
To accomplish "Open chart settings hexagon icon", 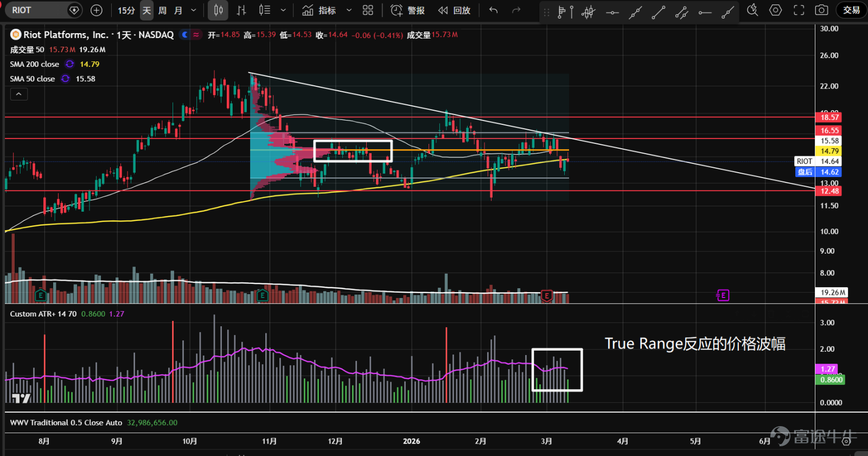I will click(776, 10).
